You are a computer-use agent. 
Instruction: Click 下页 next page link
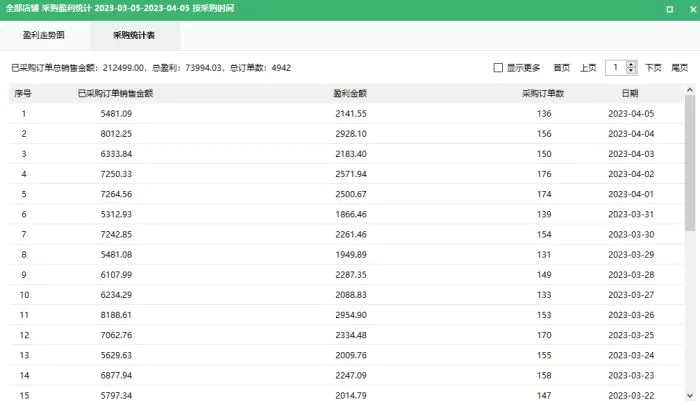click(x=653, y=68)
